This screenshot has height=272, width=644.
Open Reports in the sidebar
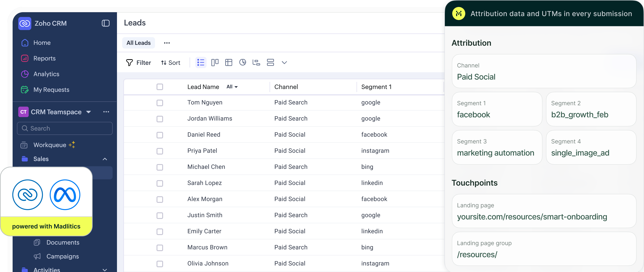45,58
